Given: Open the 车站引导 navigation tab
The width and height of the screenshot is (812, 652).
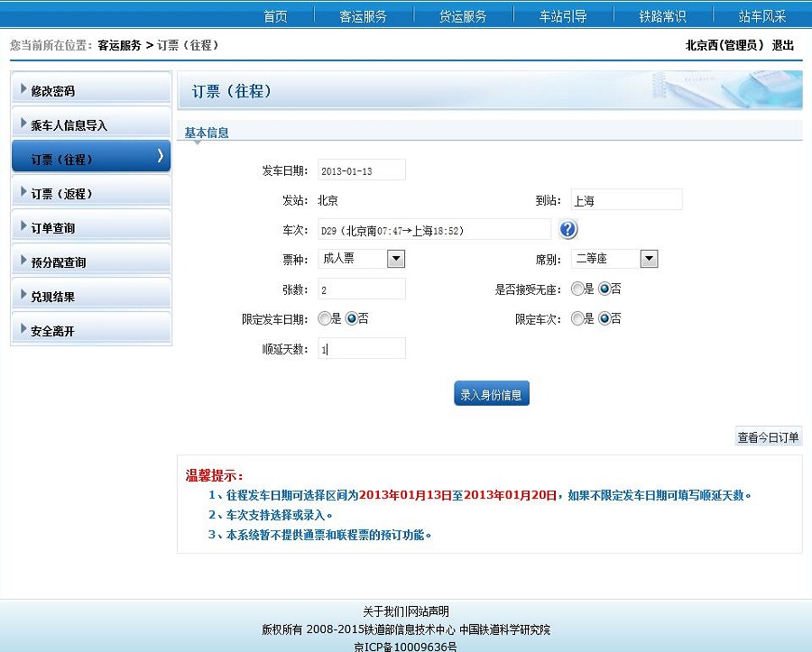Looking at the screenshot, I should coord(563,16).
